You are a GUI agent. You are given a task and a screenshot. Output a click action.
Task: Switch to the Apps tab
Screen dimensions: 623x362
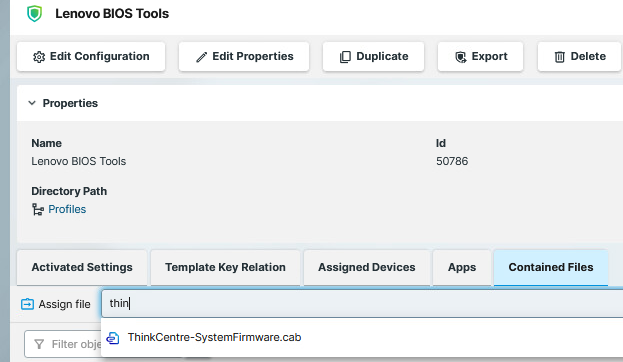pyautogui.click(x=462, y=267)
